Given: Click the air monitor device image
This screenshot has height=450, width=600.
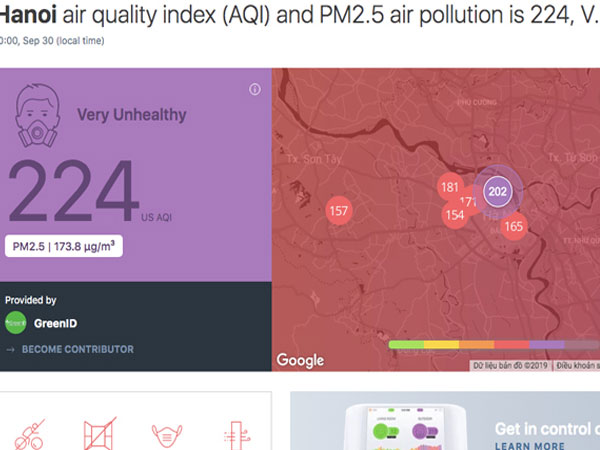Looking at the screenshot, I should 406,427.
